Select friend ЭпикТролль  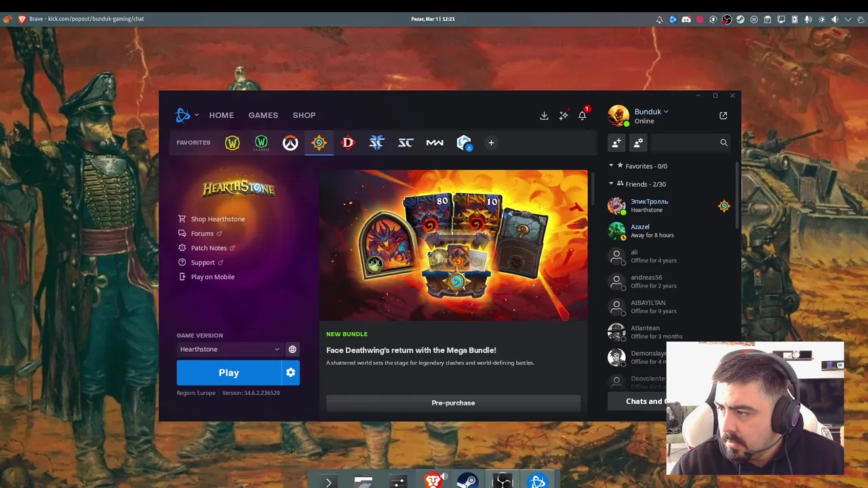[x=669, y=205]
